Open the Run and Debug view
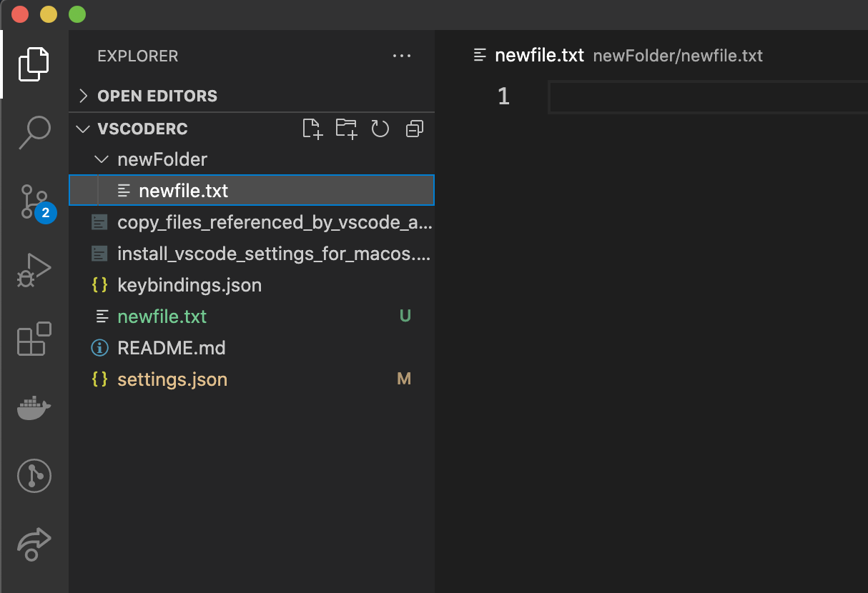868x593 pixels. pos(34,271)
